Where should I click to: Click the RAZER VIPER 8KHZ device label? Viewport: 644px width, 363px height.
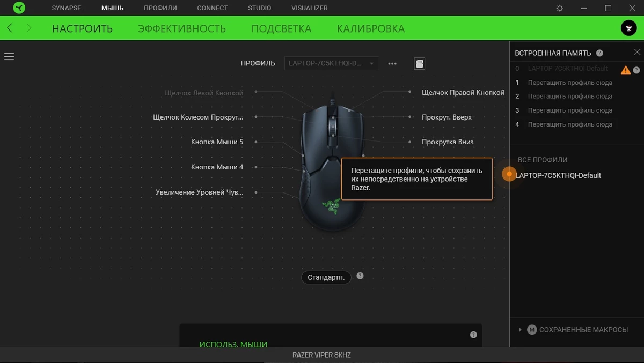321,355
